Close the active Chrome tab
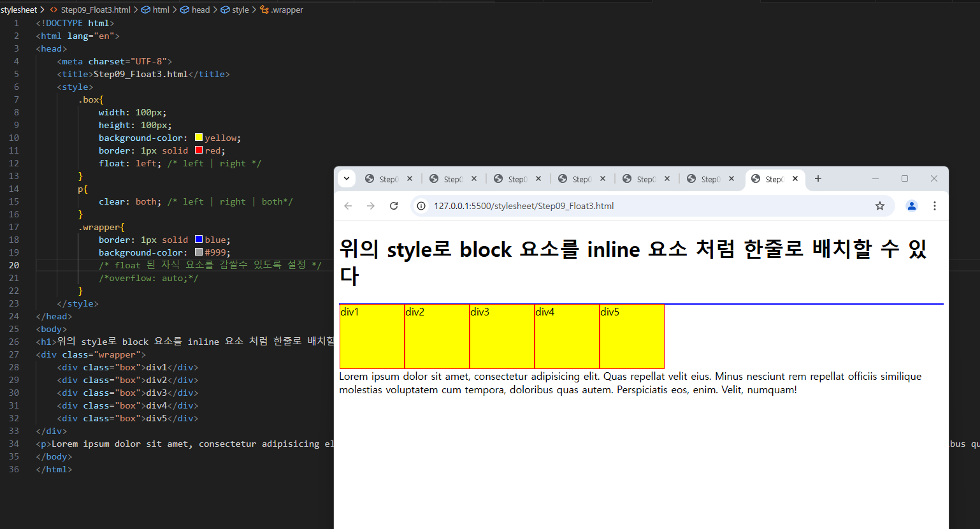Image resolution: width=980 pixels, height=529 pixels. pyautogui.click(x=795, y=179)
